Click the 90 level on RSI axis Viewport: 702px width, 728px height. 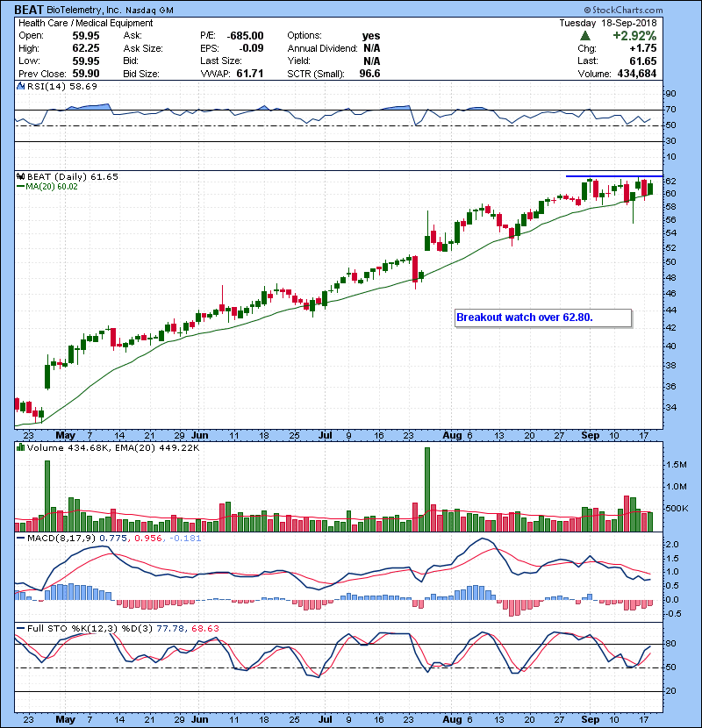pyautogui.click(x=671, y=94)
